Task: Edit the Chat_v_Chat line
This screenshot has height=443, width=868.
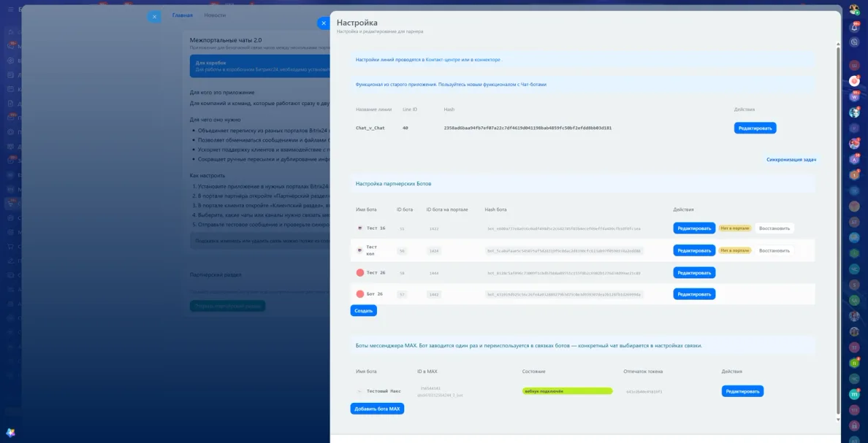Action: [x=755, y=128]
